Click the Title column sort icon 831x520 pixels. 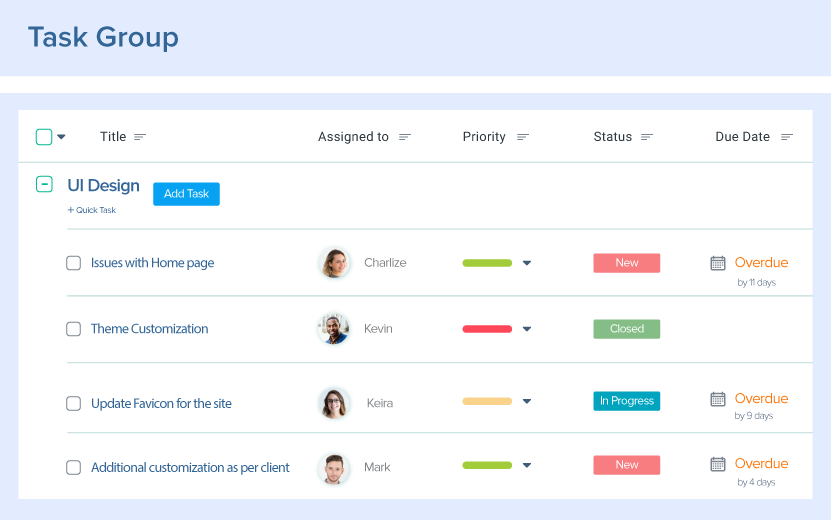pyautogui.click(x=140, y=137)
